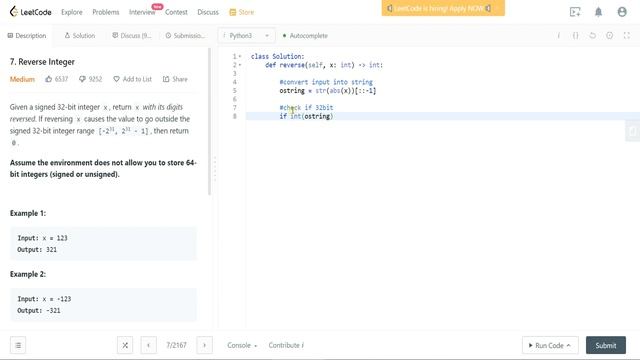This screenshot has height=360, width=640.
Task: Open the Contest page
Action: [176, 12]
